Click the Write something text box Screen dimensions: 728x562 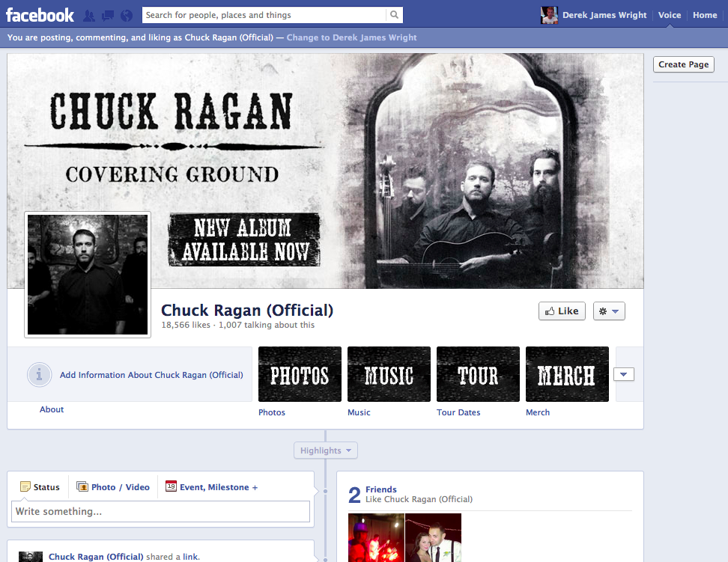[x=160, y=511]
